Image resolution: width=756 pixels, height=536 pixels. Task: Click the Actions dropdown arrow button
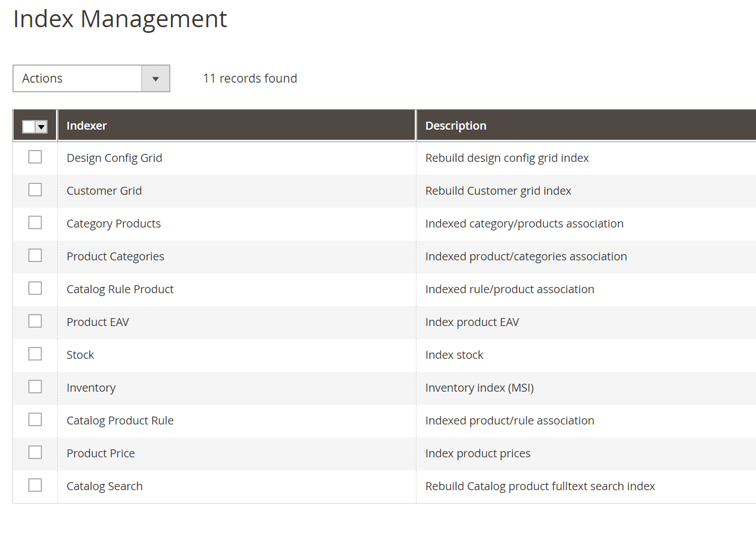tap(156, 79)
